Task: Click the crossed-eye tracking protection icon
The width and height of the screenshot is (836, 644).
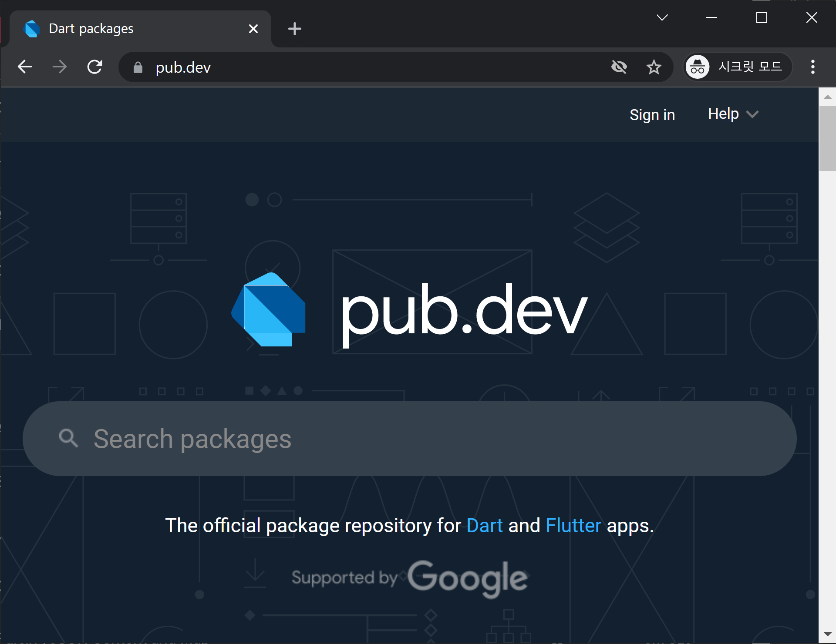Action: point(619,67)
